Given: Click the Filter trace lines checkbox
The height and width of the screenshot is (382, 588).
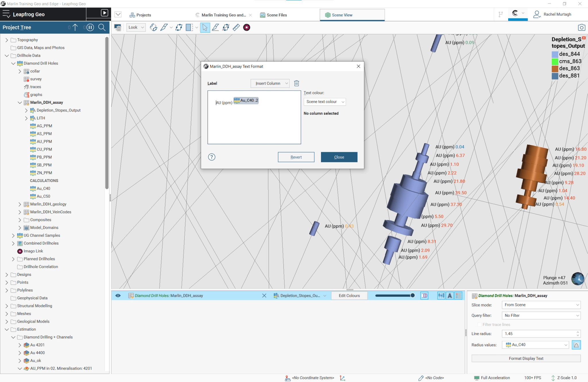Looking at the screenshot, I should pos(479,325).
